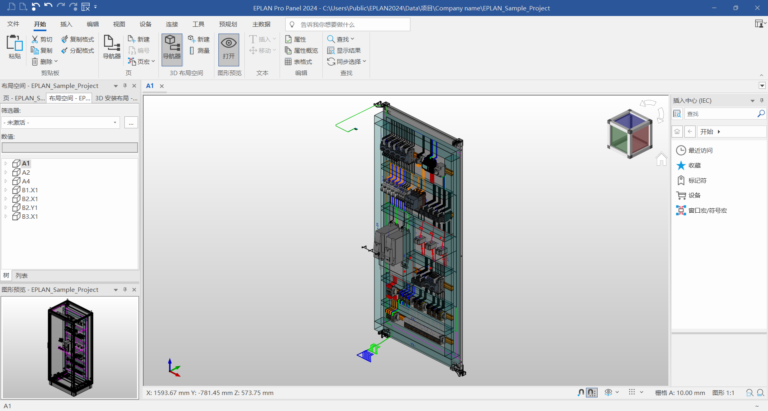
Task: Click the 剪切 (Cut) scissors icon
Action: pos(35,39)
